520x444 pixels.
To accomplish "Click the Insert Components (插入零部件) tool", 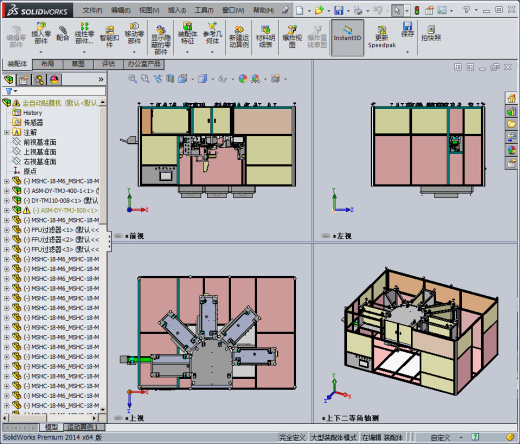I will click(41, 33).
